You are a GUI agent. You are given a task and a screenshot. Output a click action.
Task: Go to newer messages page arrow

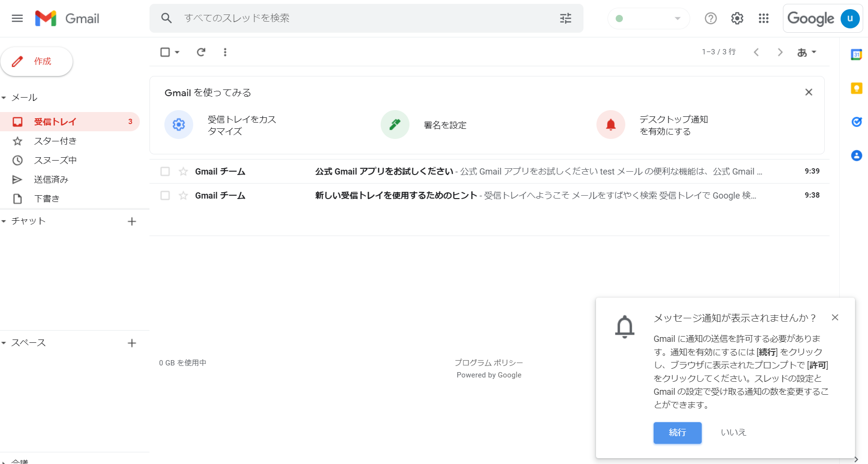pyautogui.click(x=756, y=52)
